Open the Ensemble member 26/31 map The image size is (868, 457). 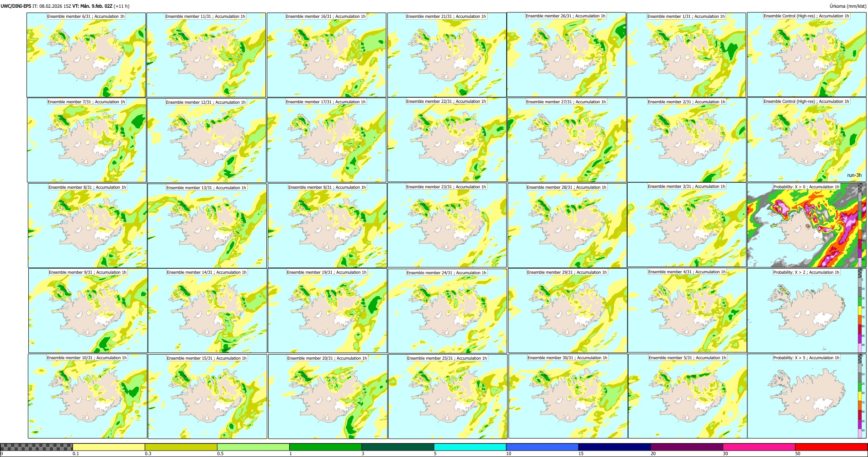point(566,54)
